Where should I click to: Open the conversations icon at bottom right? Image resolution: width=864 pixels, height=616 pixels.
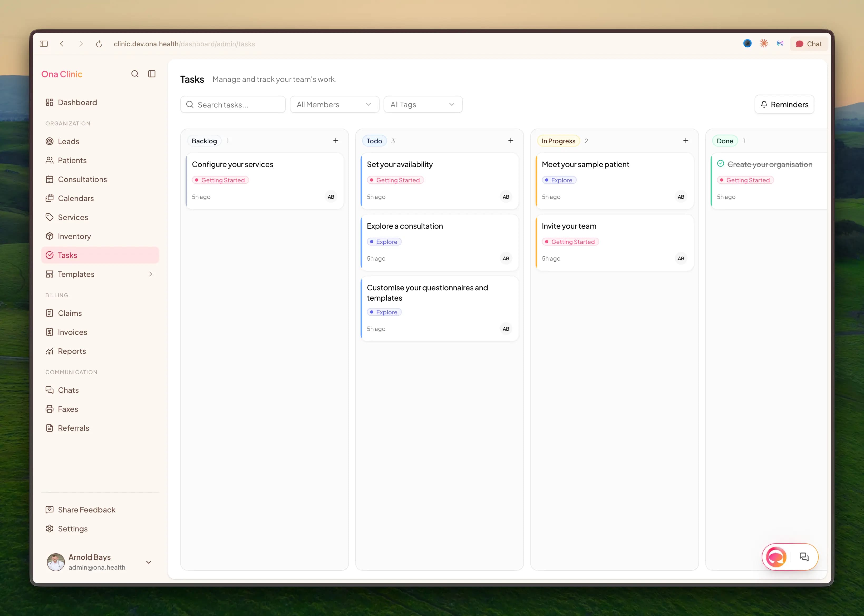coord(804,557)
